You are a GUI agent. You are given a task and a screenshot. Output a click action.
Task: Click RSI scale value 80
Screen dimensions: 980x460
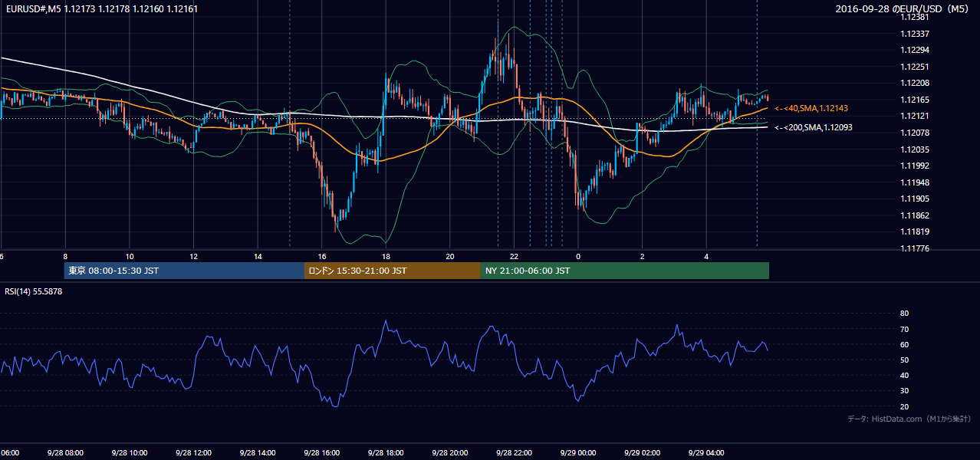(904, 314)
